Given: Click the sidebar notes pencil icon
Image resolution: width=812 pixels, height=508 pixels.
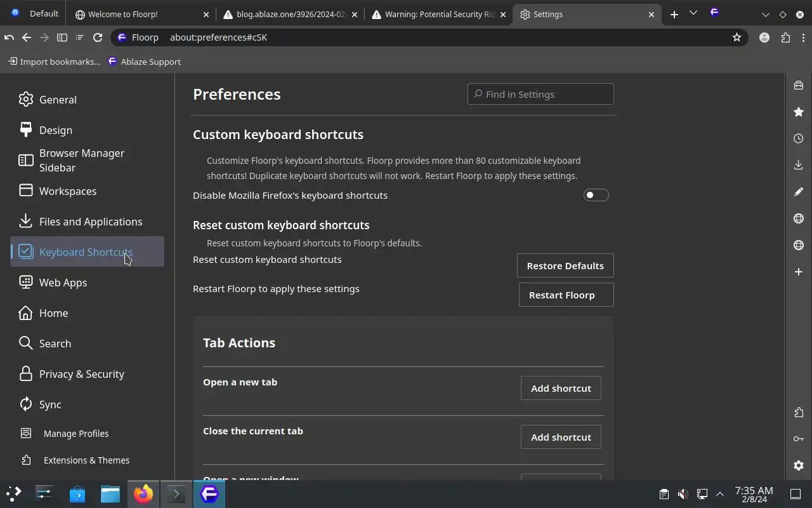Looking at the screenshot, I should [x=799, y=192].
